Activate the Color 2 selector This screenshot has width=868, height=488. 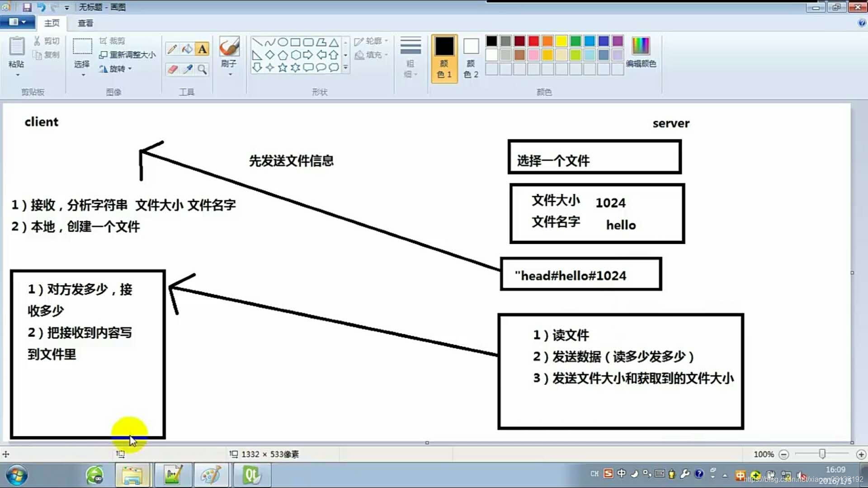coord(471,58)
